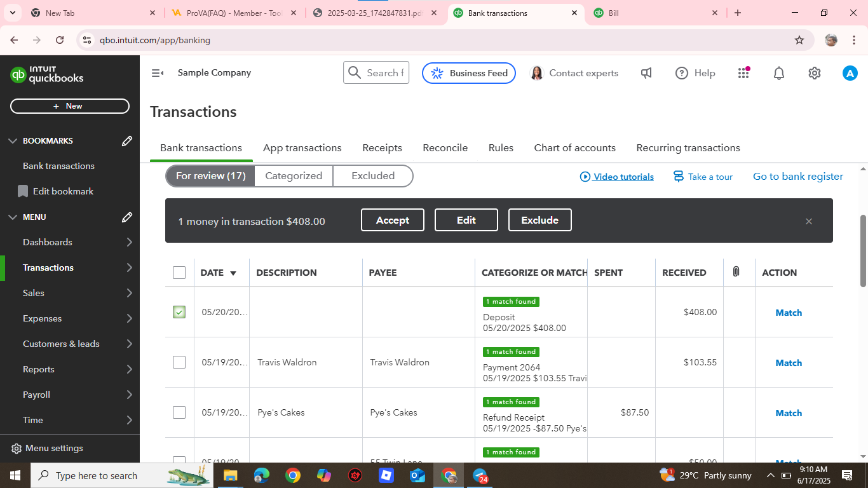Go back in browser history
The image size is (868, 488).
(x=15, y=40)
